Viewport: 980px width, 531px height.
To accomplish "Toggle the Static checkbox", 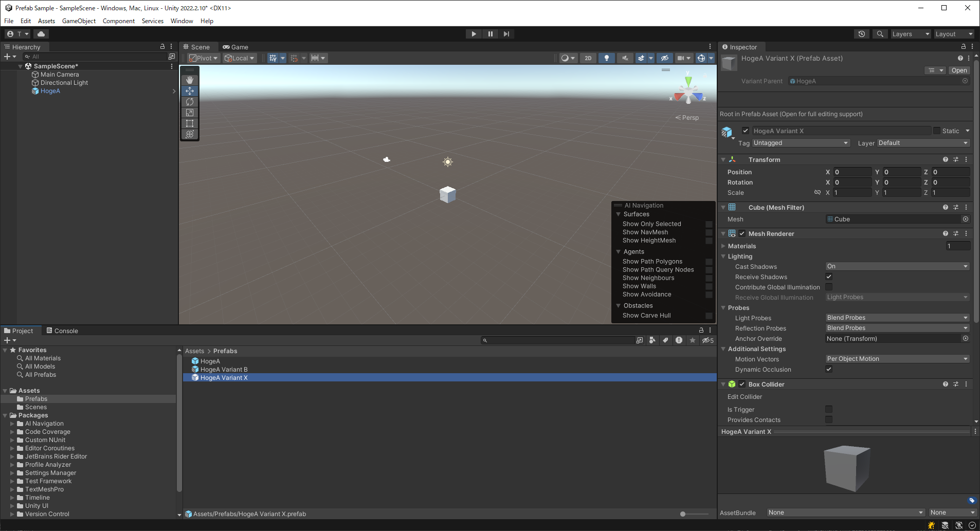I will tap(937, 131).
